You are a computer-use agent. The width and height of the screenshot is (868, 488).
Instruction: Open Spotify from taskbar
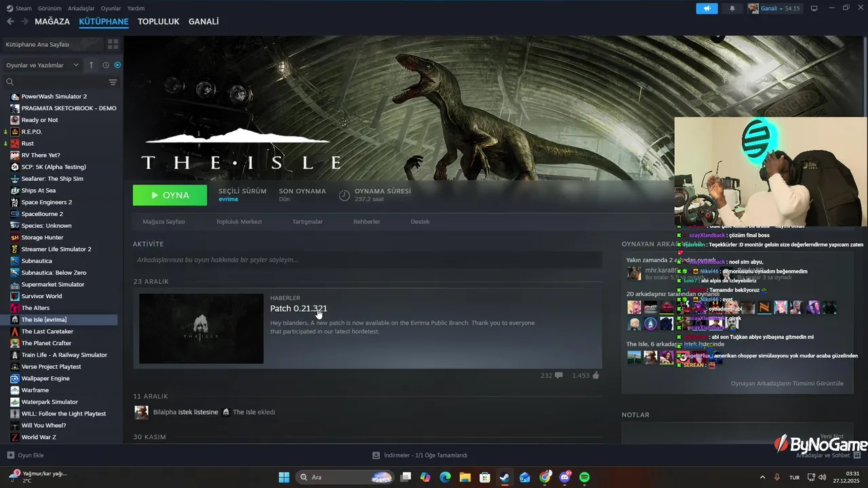(585, 477)
